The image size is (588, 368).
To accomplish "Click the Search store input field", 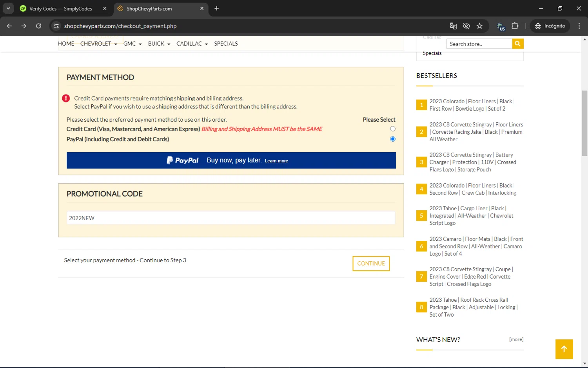I will point(479,44).
